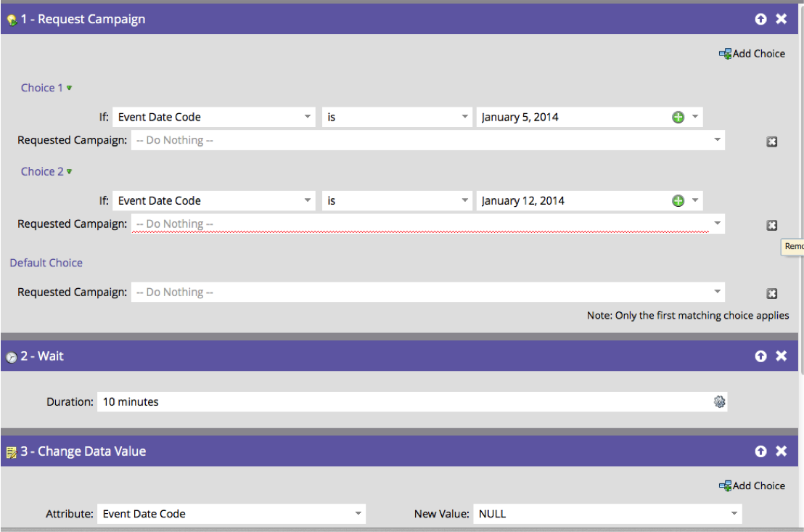Click green plus icon next to January 12, 2014
Viewport: 804px width, 532px height.
click(678, 201)
